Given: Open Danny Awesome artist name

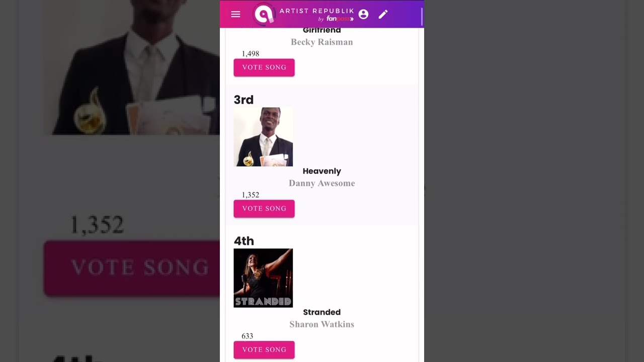Looking at the screenshot, I should tap(322, 184).
